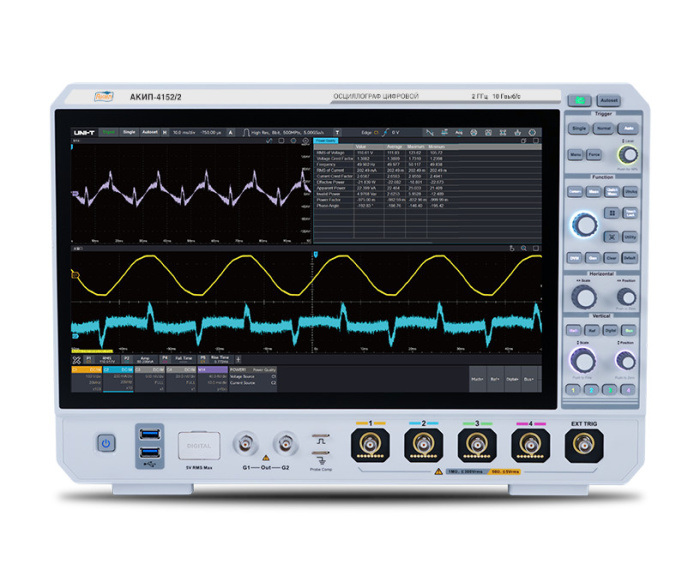The width and height of the screenshot is (700, 576).
Task: Toggle the Touch Lock hardware button
Action: [x=630, y=213]
